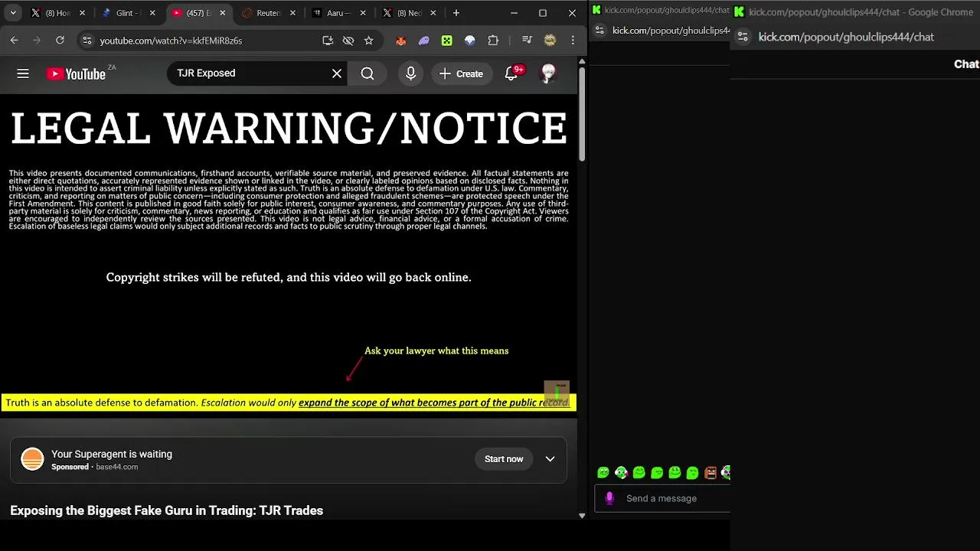The height and width of the screenshot is (551, 980).
Task: Click the video player frame
Action: tap(289, 256)
